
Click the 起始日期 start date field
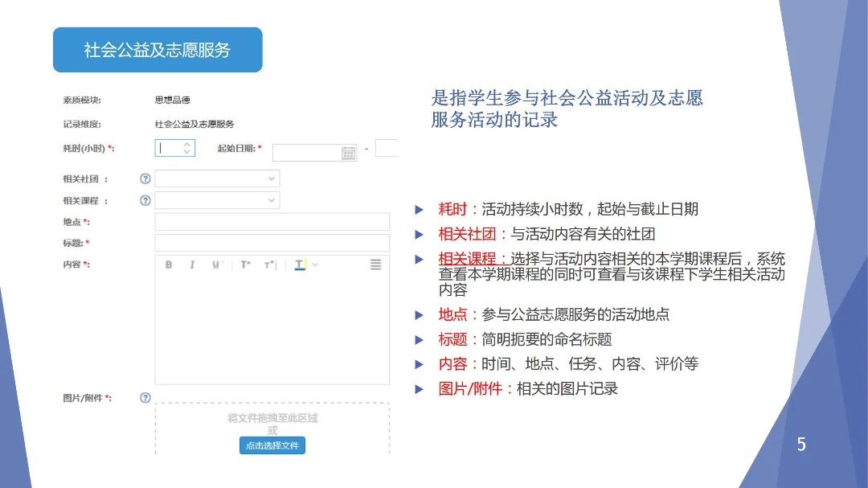(314, 153)
